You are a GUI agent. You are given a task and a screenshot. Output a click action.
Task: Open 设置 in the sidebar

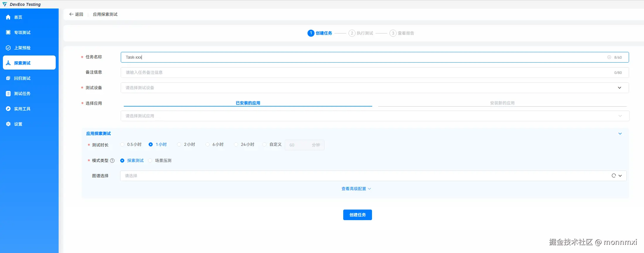29,124
